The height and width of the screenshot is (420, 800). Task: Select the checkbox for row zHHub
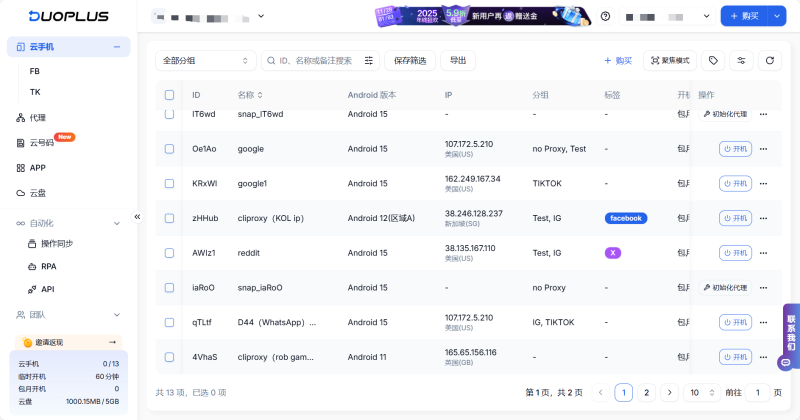(169, 218)
